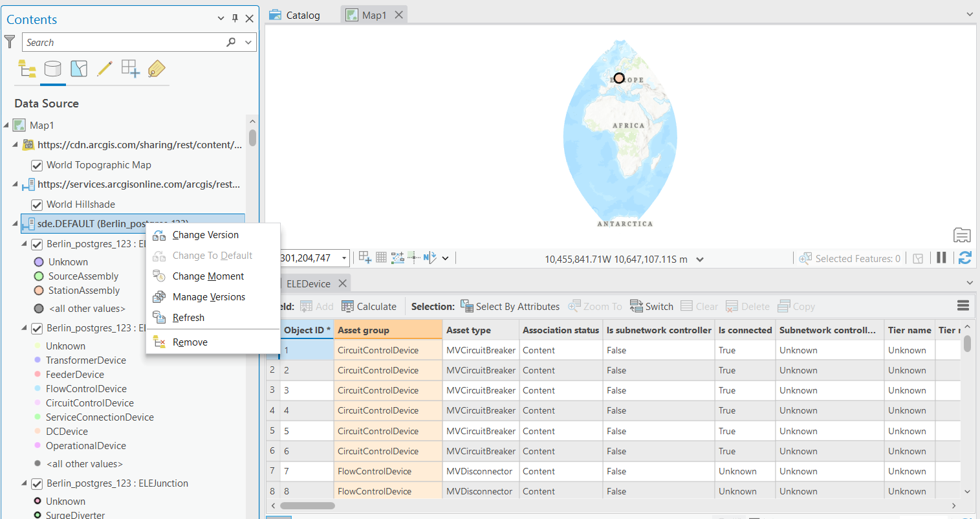The width and height of the screenshot is (980, 519).
Task: Click the Calculate field button
Action: click(369, 307)
